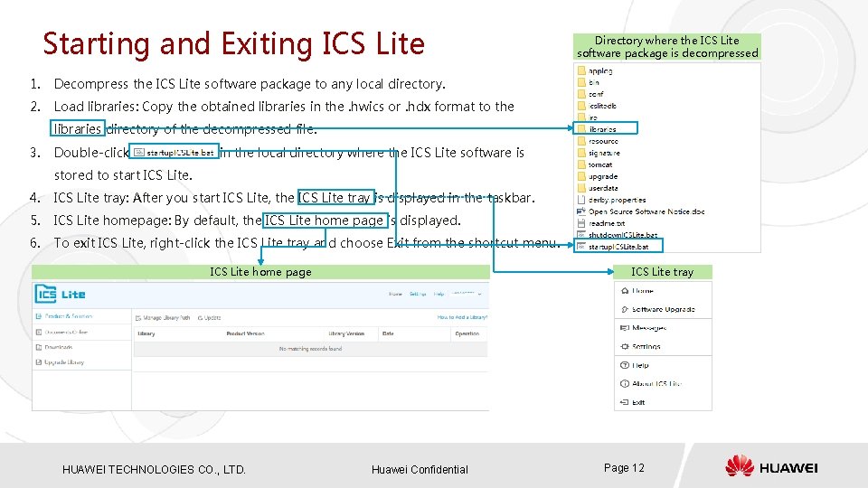Image resolution: width=868 pixels, height=488 pixels.
Task: Click Help in the home page top navigation
Action: click(439, 294)
